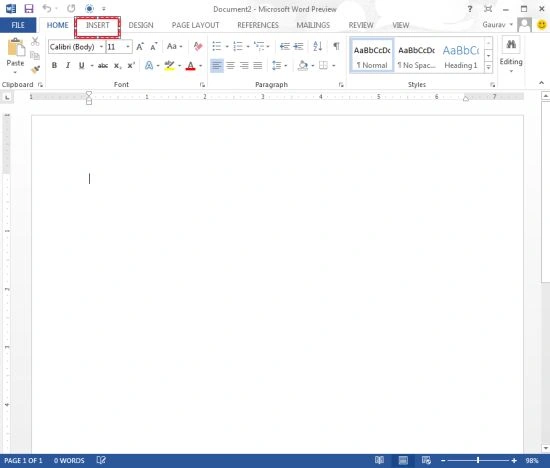Click the Redo icon in title bar
550x468 pixels.
point(71,8)
